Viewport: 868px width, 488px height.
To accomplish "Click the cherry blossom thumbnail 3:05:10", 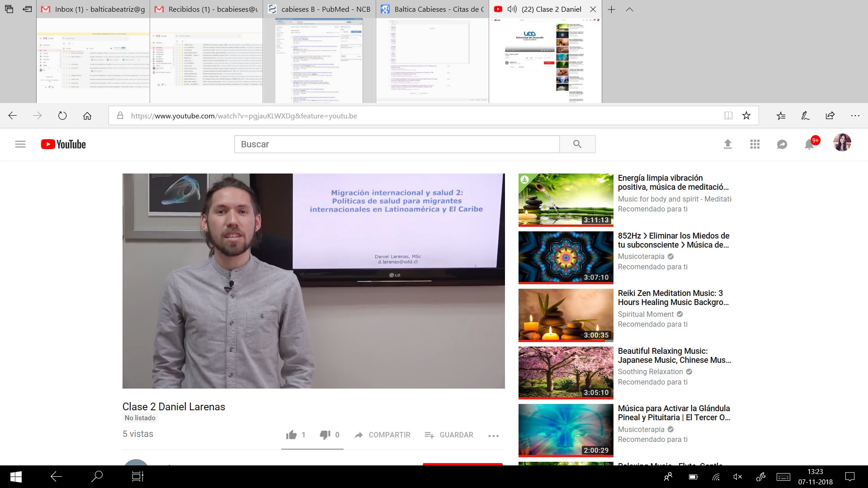I will 566,373.
